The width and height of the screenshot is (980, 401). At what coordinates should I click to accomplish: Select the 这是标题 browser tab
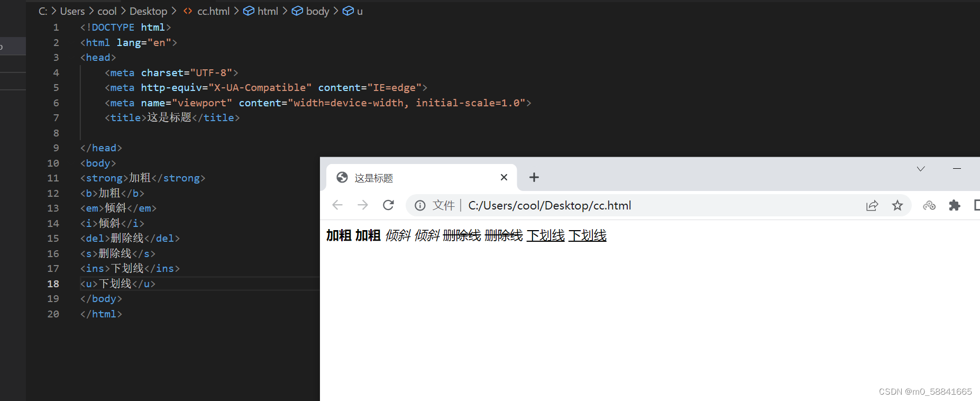(x=421, y=178)
